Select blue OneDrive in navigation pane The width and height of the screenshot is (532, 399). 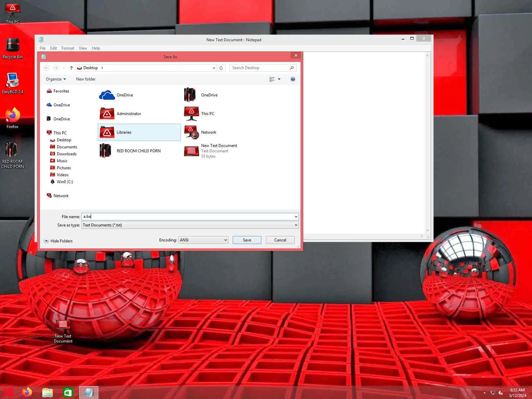[59, 105]
